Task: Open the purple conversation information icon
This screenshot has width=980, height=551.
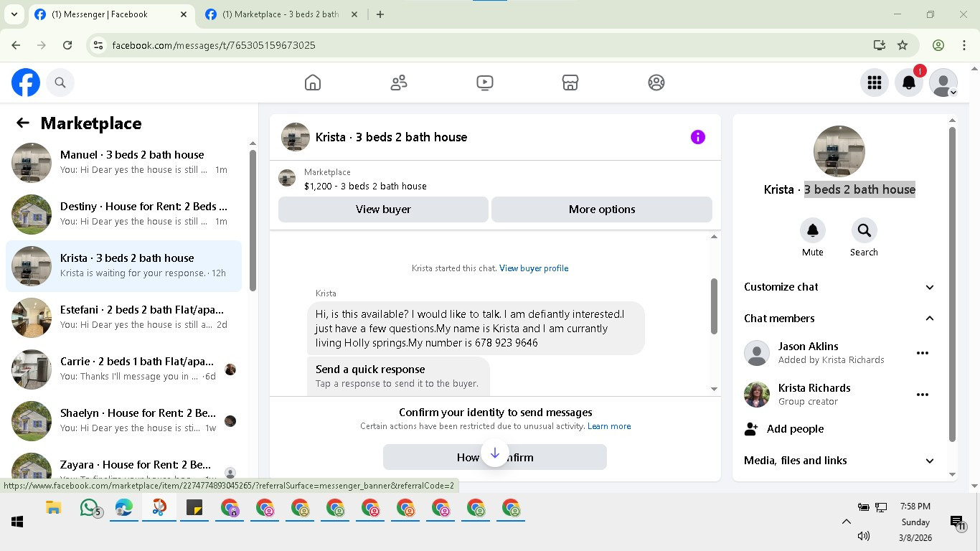Action: (698, 137)
